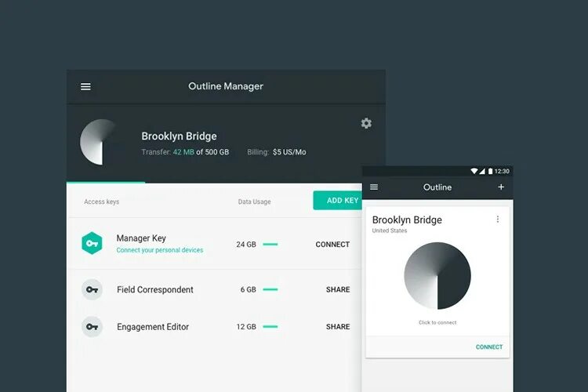Tap the large connection circle in Outline app
The height and width of the screenshot is (392, 588).
pos(437,276)
